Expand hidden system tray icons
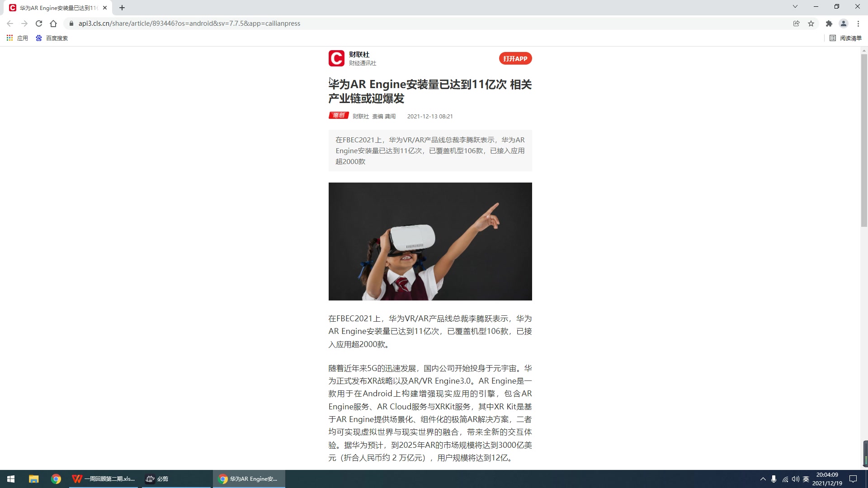Viewport: 868px width, 488px height. 763,479
